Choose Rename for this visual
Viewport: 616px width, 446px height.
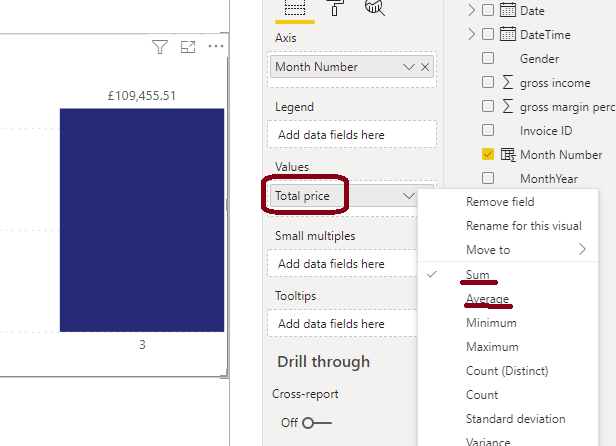[x=524, y=226]
